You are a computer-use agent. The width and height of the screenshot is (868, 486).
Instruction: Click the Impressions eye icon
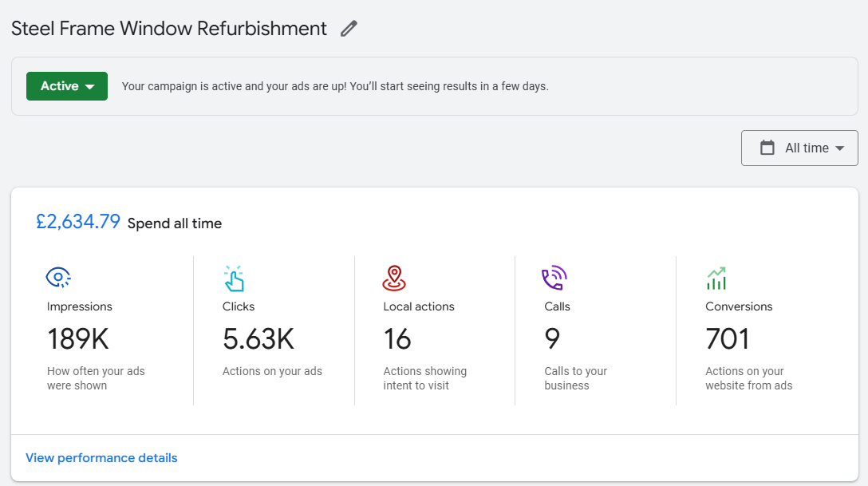coord(58,278)
